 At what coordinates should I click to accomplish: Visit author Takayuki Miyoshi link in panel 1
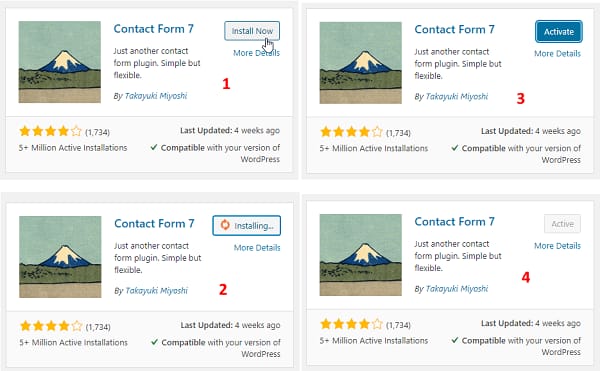[156, 96]
